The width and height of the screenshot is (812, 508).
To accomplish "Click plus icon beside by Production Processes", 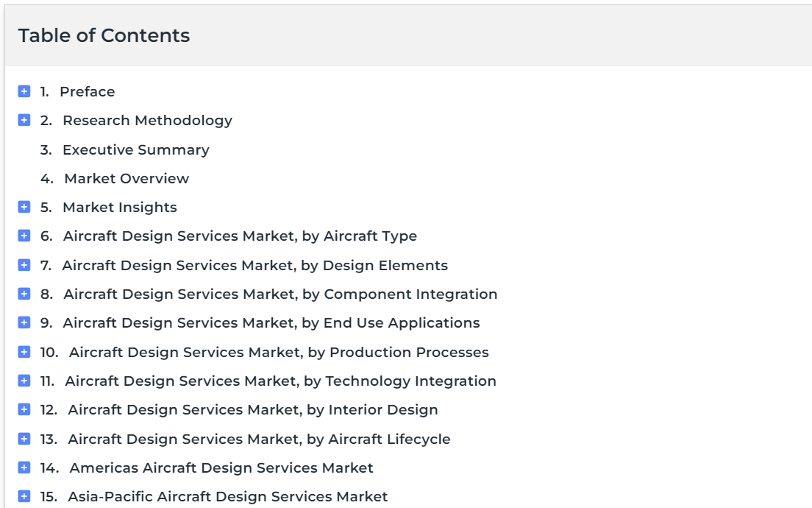I will [24, 352].
